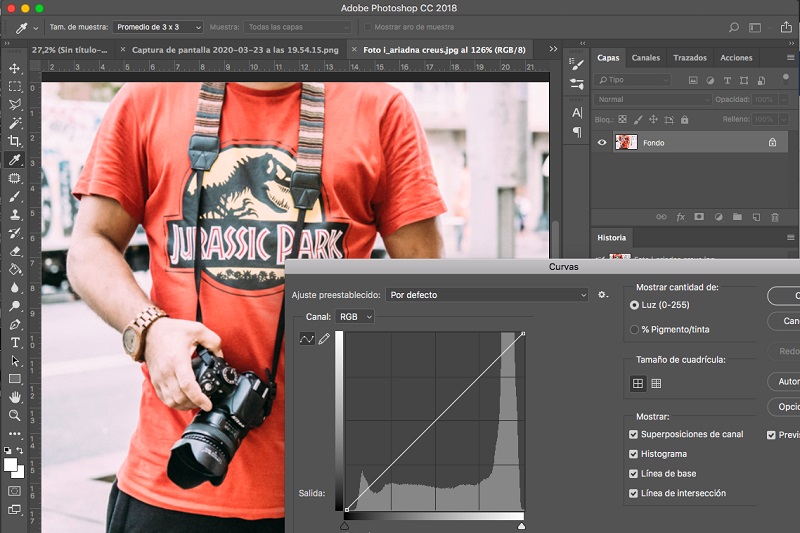Select the Capas tab

(x=608, y=58)
